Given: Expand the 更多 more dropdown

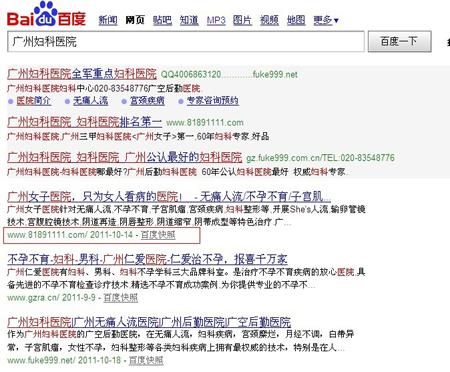Looking at the screenshot, I should click(x=326, y=20).
